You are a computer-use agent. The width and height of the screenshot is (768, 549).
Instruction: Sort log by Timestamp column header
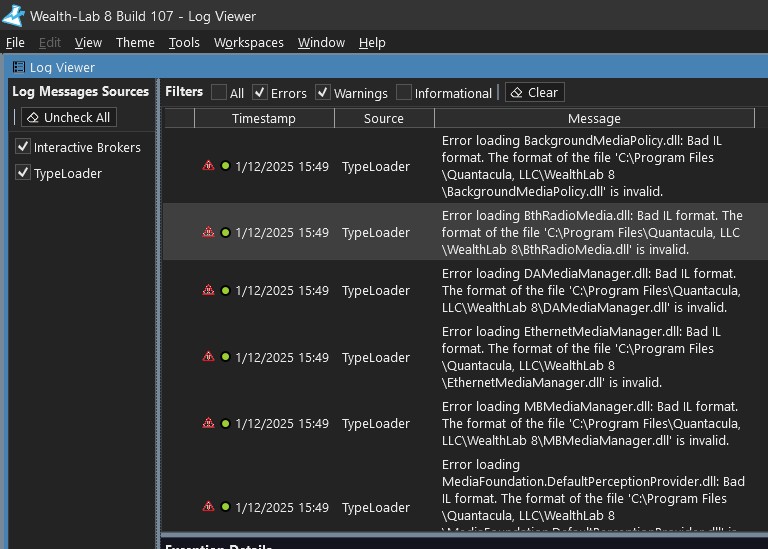(x=263, y=118)
